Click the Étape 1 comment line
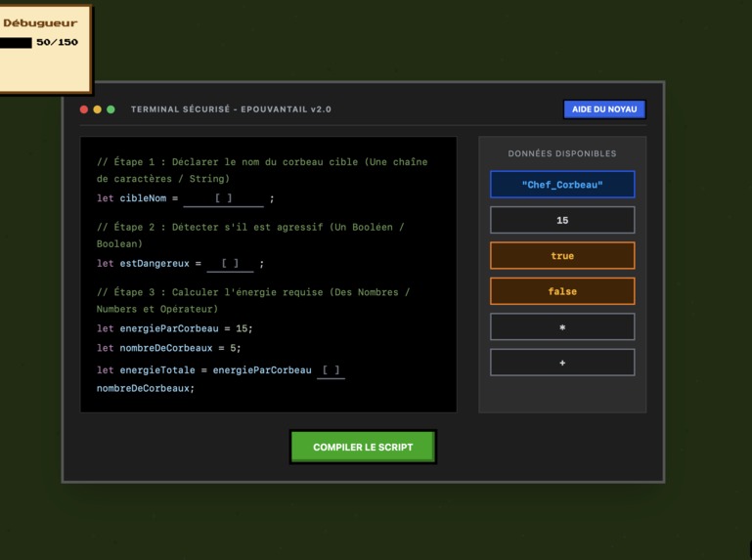The image size is (752, 560). coord(262,170)
